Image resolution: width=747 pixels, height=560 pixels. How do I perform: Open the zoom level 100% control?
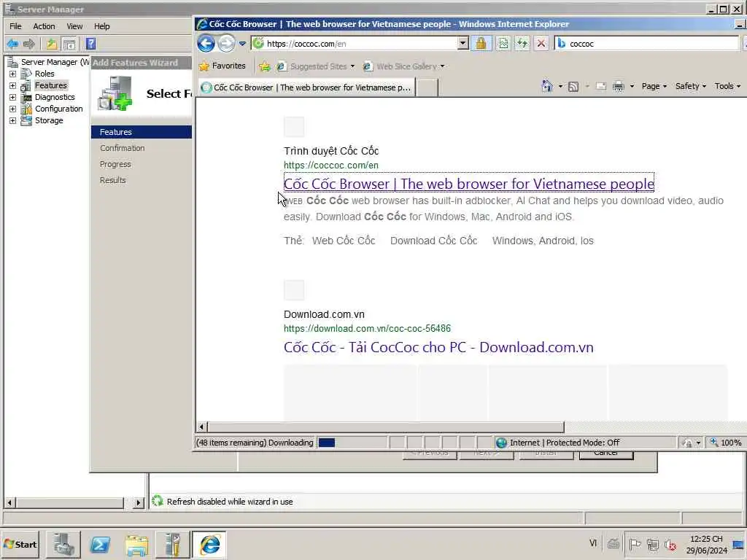[x=726, y=443]
